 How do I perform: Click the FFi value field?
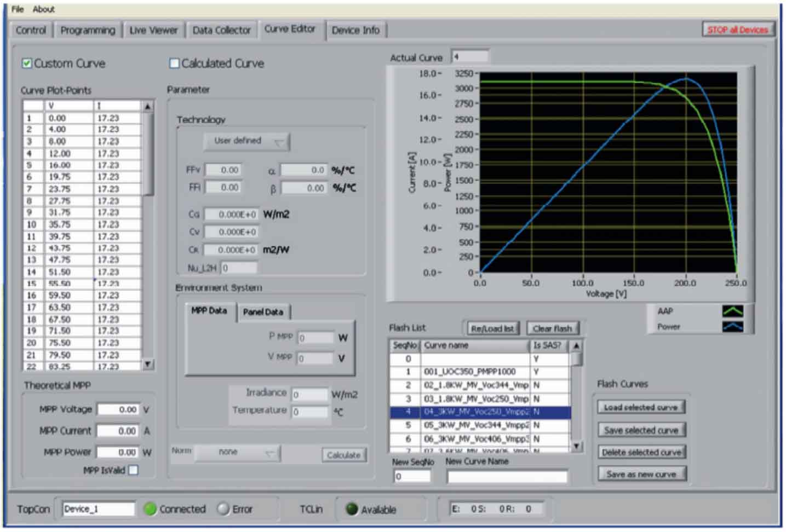[223, 187]
